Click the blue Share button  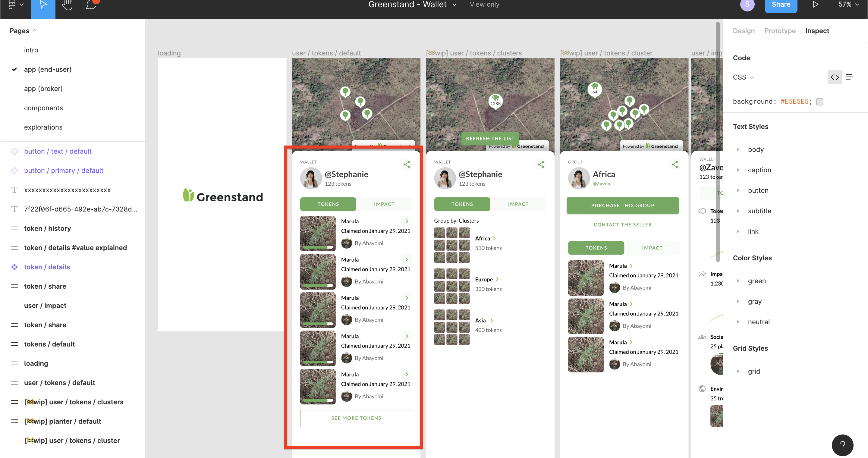pos(781,5)
